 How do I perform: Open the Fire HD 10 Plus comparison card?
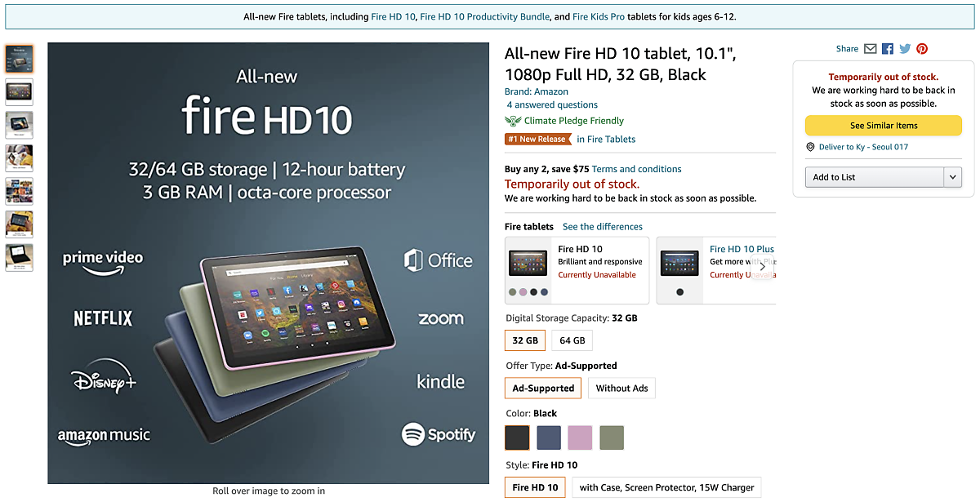point(715,270)
